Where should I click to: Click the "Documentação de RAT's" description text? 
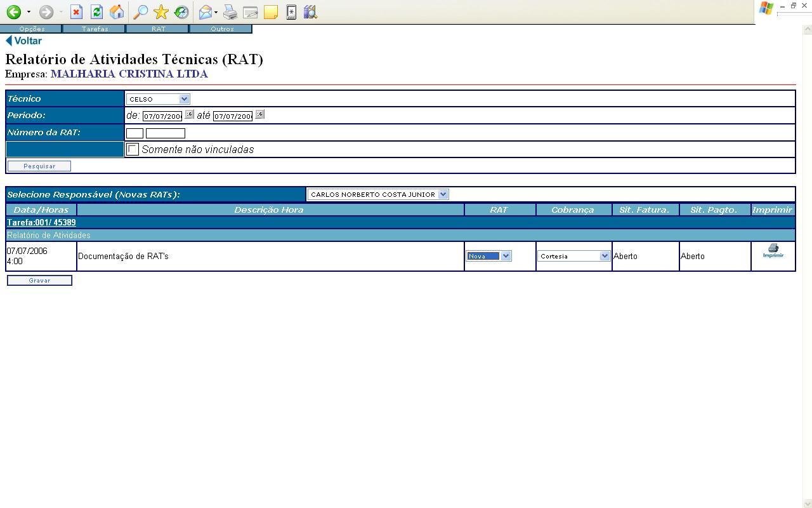point(123,256)
